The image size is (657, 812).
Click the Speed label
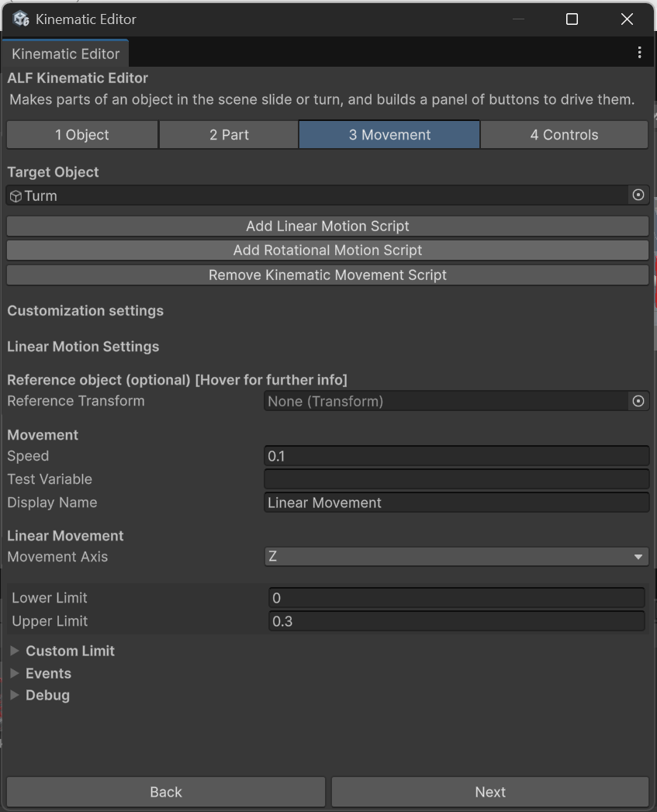[28, 456]
